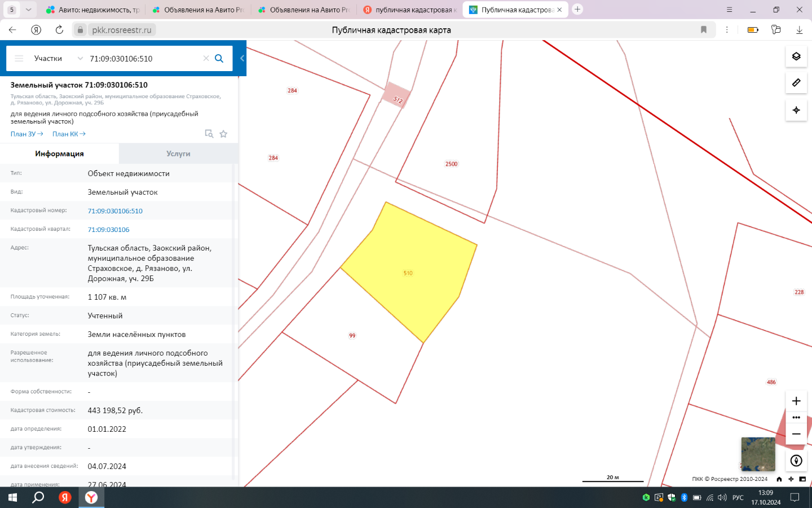This screenshot has height=508, width=812.
Task: Open Yandex Browser in taskbar
Action: [x=91, y=497]
